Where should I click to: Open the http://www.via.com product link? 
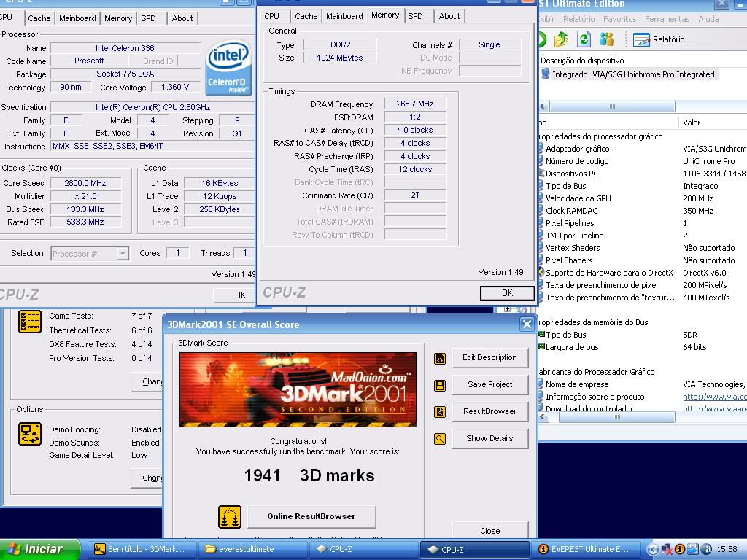click(x=715, y=397)
